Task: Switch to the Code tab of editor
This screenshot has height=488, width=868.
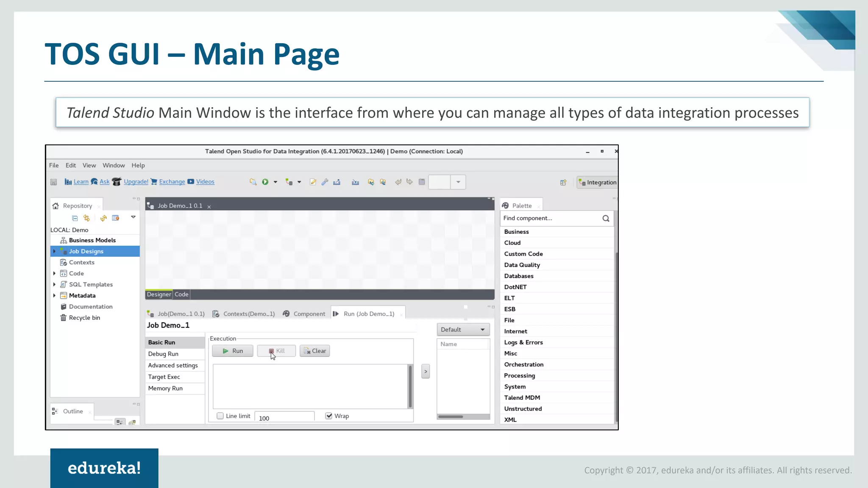Action: tap(181, 294)
